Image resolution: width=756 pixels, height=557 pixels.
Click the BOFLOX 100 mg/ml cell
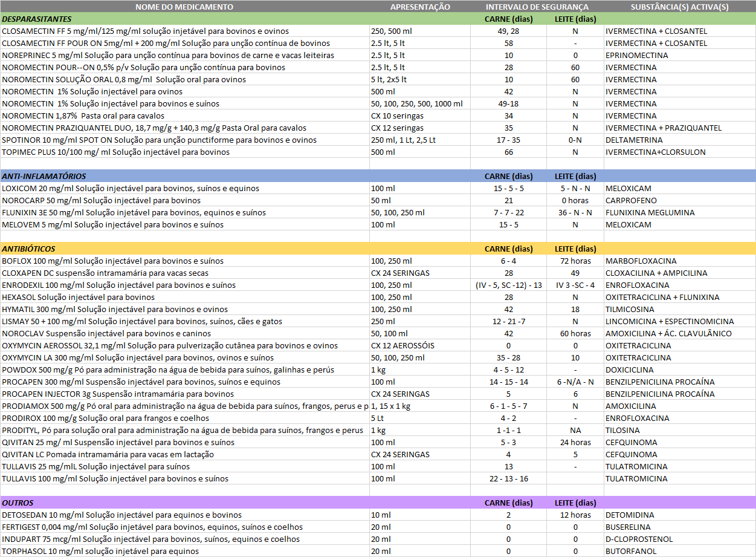pyautogui.click(x=184, y=261)
